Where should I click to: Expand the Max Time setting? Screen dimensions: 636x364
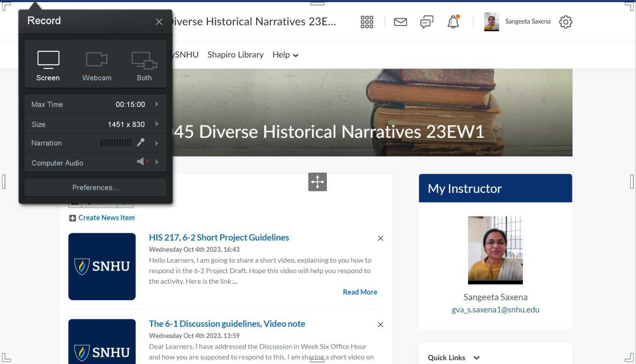(157, 104)
